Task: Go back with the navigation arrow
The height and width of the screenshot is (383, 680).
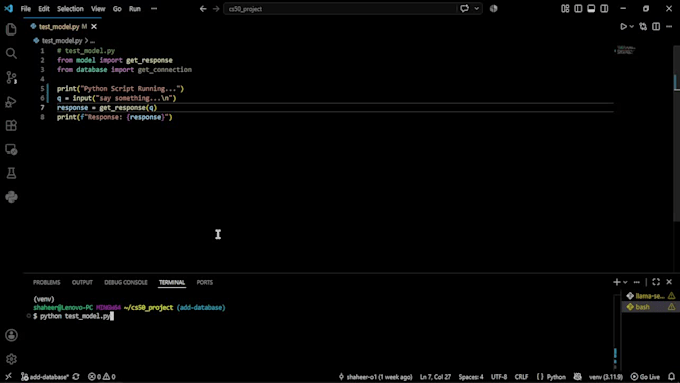Action: tap(203, 9)
